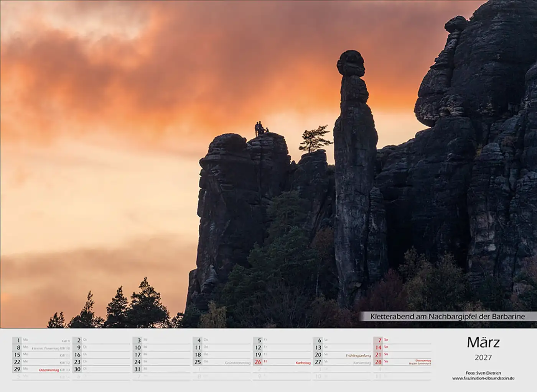Select red Sunday date 28
Image resolution: width=537 pixels, height=392 pixels.
click(x=379, y=362)
